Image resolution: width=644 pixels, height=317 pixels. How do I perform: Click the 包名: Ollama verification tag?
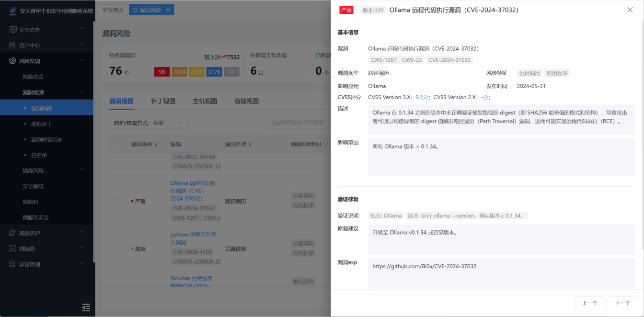click(386, 216)
